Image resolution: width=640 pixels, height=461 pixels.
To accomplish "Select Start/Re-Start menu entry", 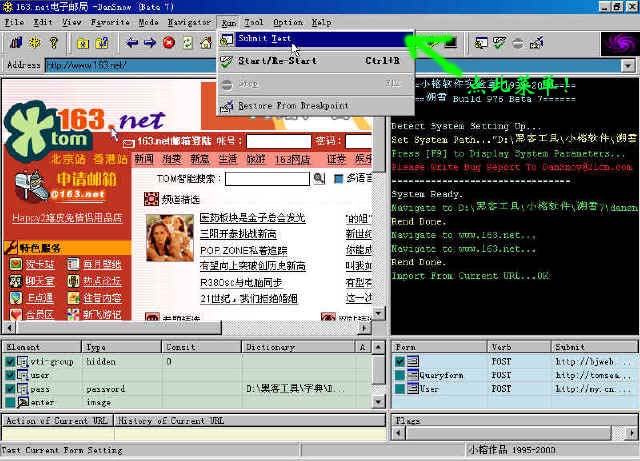I will point(316,61).
